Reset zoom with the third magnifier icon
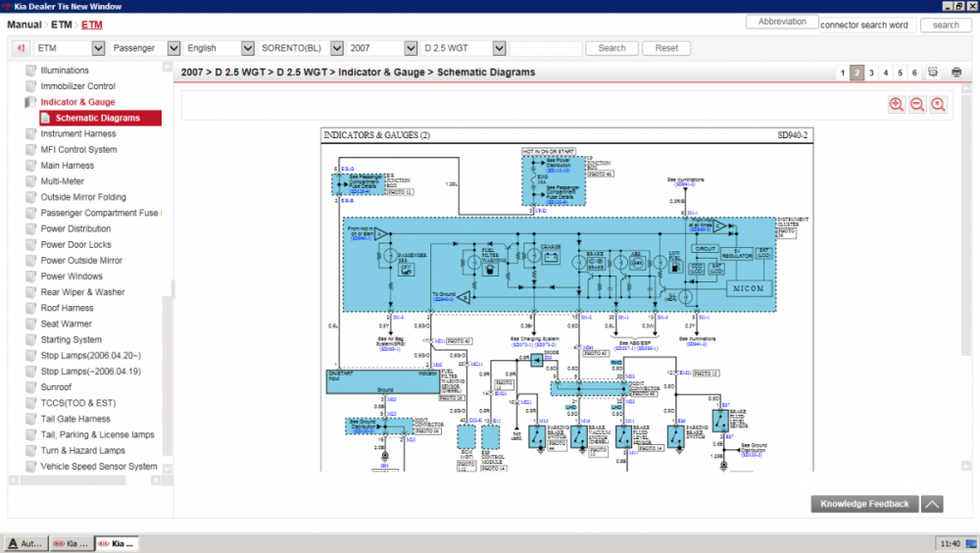Viewport: 980px width, 553px height. [x=939, y=105]
